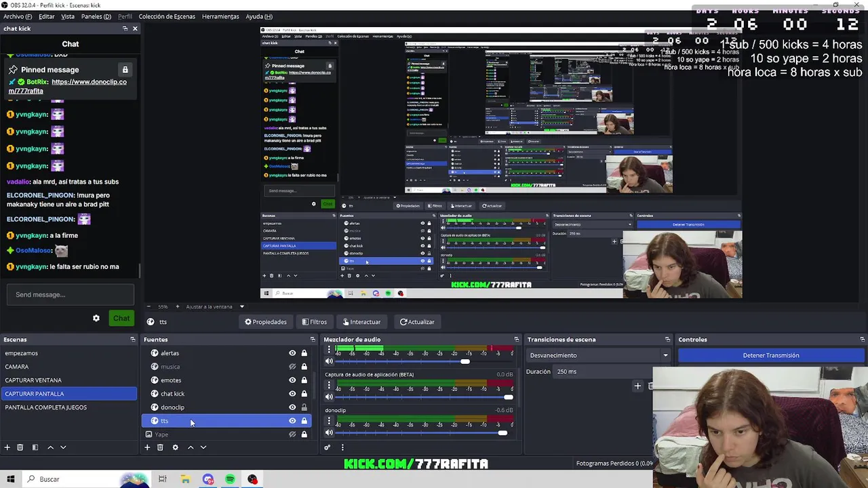Mute the donoclip audio channel
The height and width of the screenshot is (488, 868).
click(329, 433)
